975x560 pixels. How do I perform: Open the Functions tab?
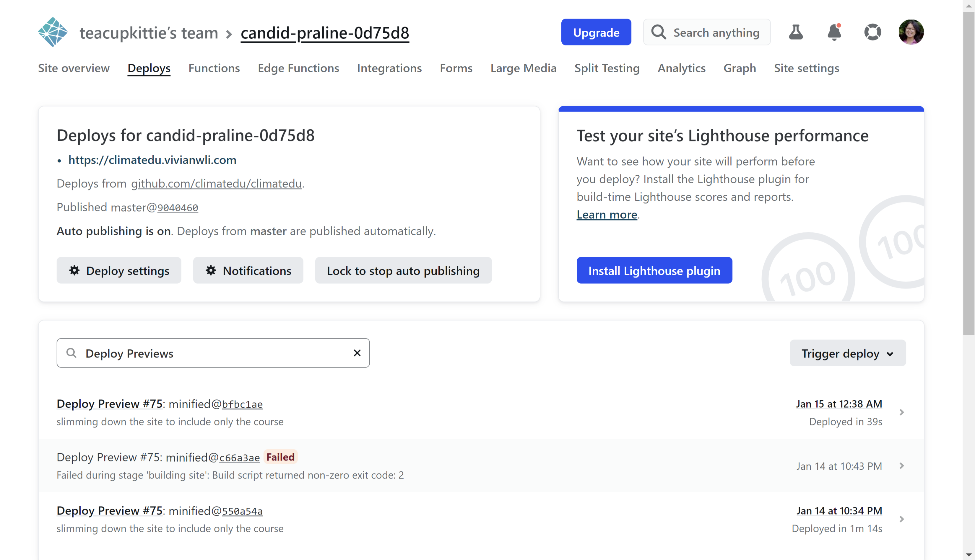pyautogui.click(x=214, y=68)
